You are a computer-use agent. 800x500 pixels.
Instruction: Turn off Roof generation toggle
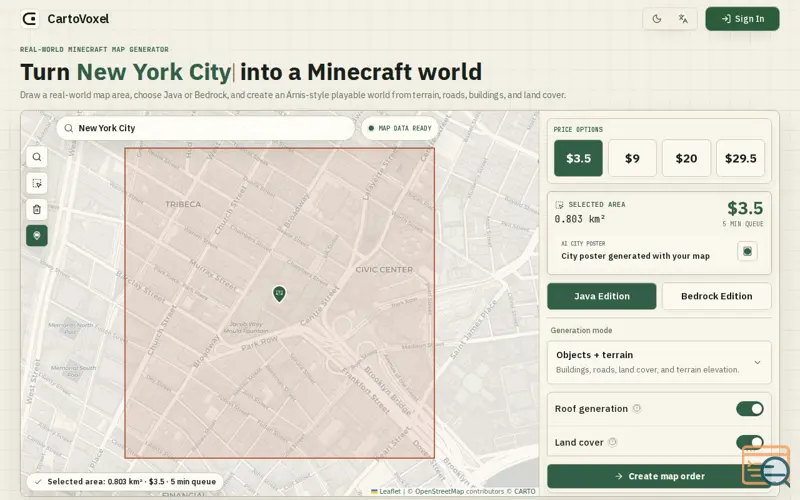749,409
